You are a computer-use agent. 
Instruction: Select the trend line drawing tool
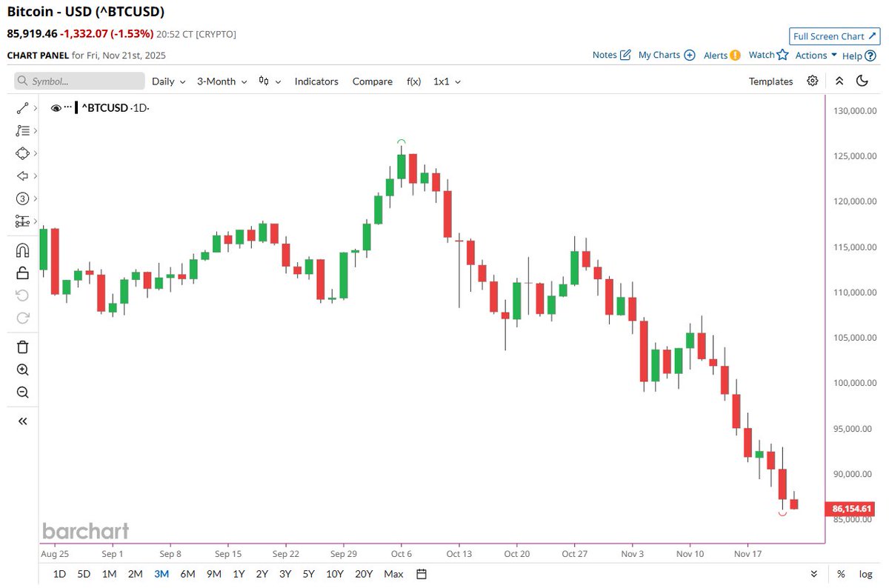pos(21,107)
